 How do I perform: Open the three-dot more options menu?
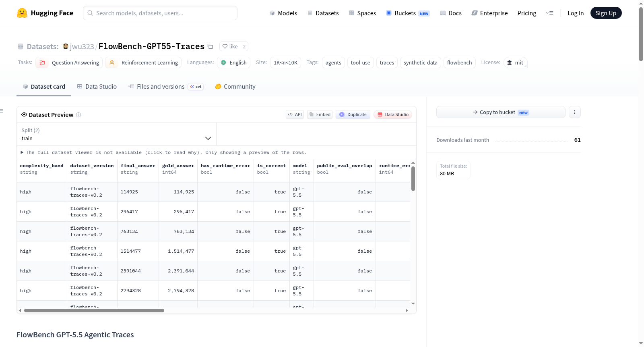[x=575, y=112]
